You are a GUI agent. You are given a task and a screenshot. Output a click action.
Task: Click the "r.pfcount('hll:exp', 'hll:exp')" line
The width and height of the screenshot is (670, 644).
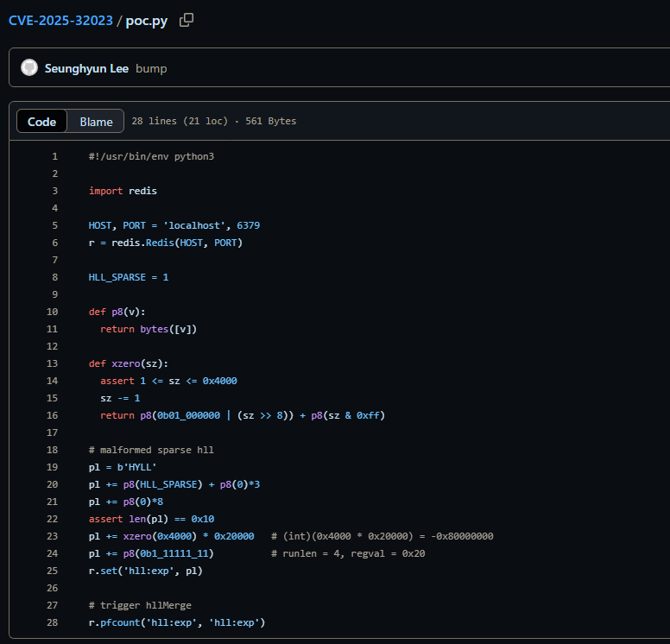[177, 622]
